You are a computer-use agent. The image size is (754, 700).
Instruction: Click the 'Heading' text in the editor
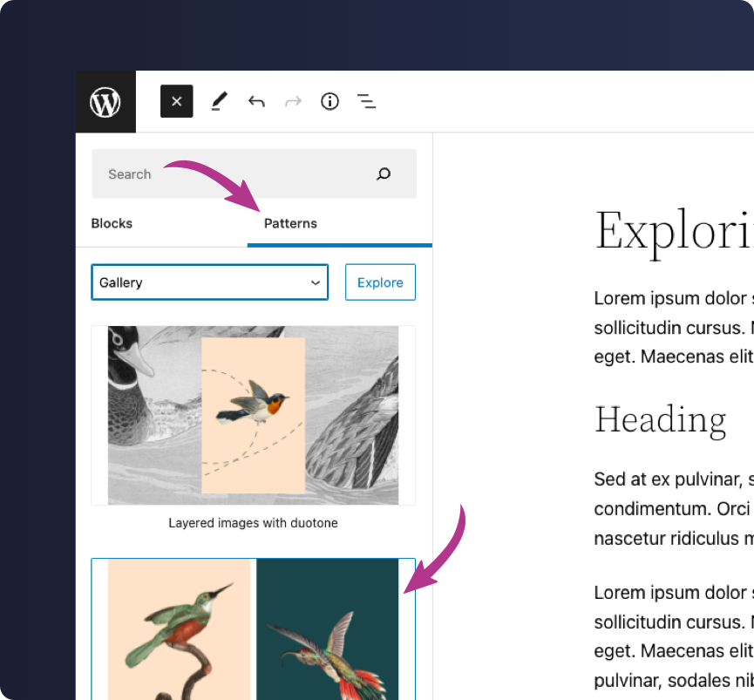pyautogui.click(x=660, y=421)
